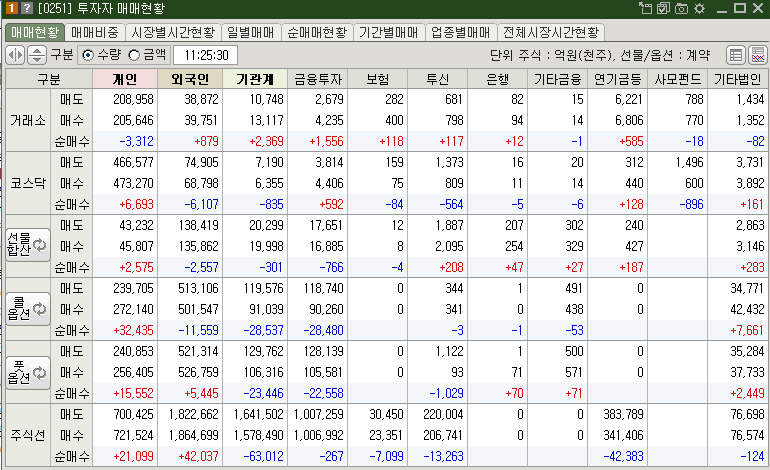Screen dimensions: 770x470
Task: Open the 매매현황 tab
Action: (35, 32)
